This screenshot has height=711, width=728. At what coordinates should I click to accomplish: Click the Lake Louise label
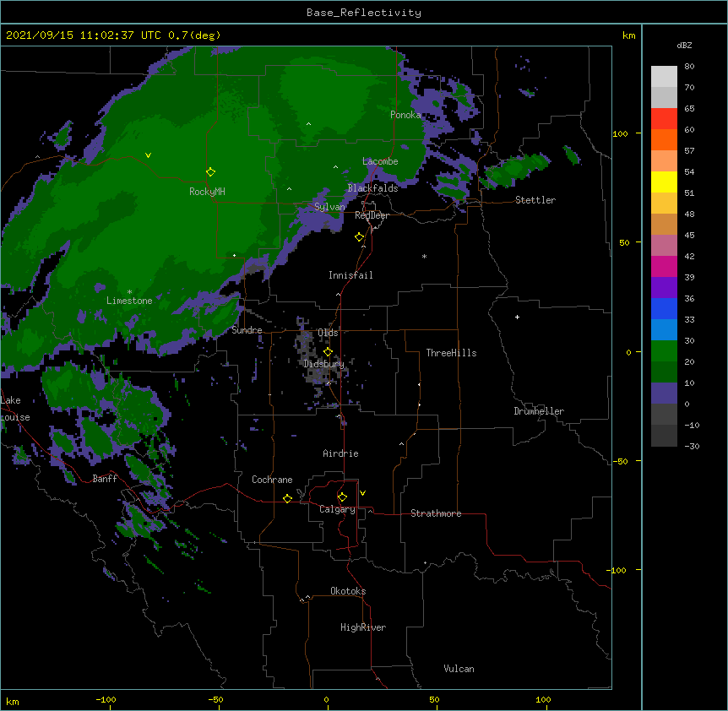pos(15,409)
